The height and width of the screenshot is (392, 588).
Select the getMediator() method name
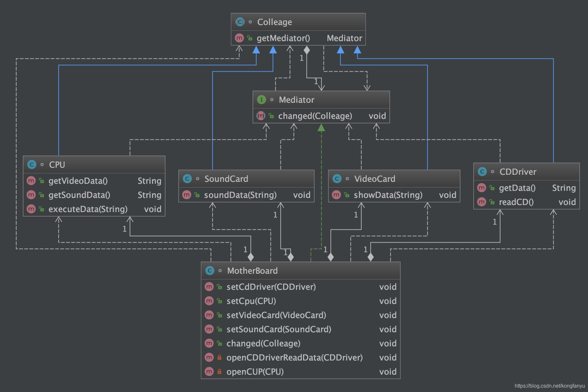[x=283, y=38]
